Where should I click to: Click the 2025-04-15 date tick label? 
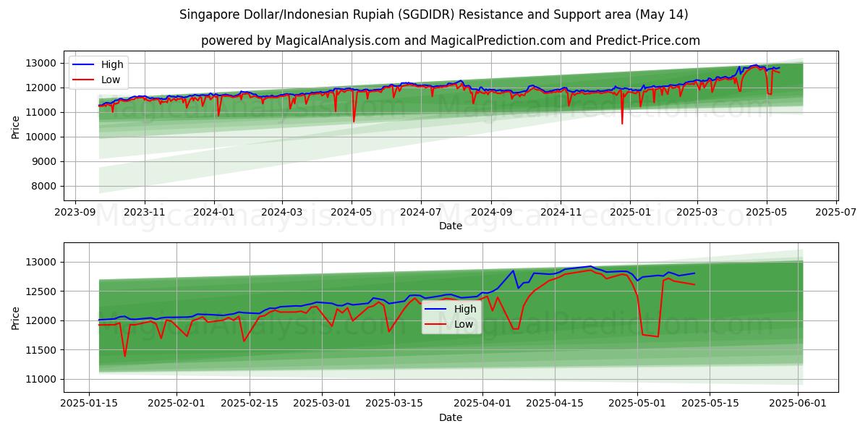pos(554,404)
